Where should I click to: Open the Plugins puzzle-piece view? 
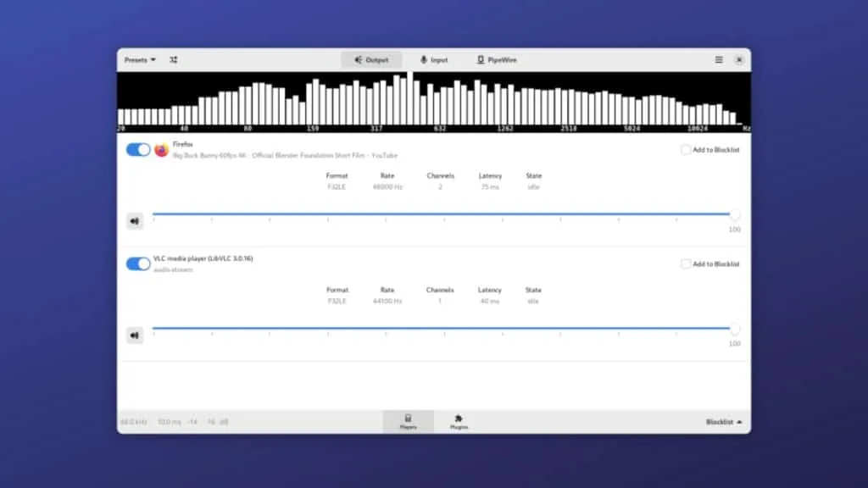459,421
